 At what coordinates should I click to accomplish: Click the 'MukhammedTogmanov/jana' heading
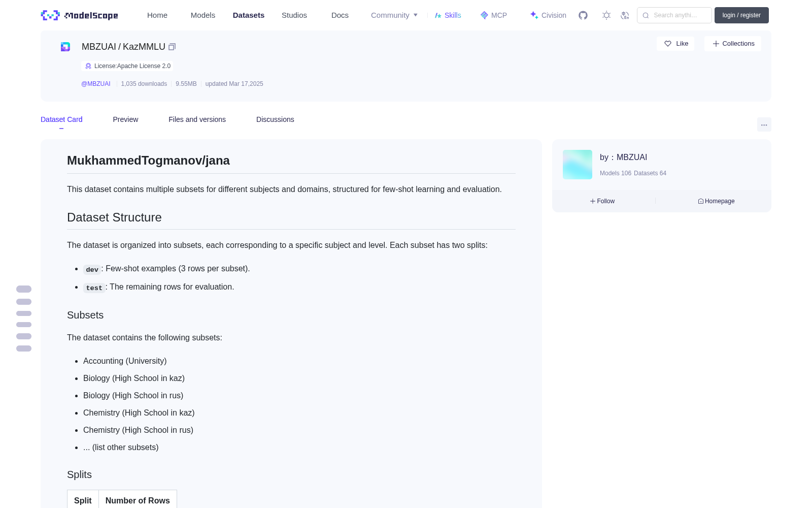tap(148, 161)
